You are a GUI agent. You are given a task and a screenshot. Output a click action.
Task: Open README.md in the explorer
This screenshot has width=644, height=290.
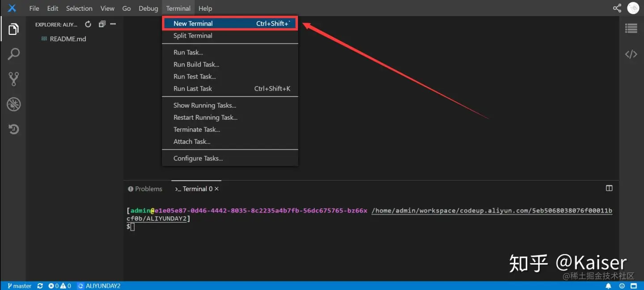tap(68, 39)
